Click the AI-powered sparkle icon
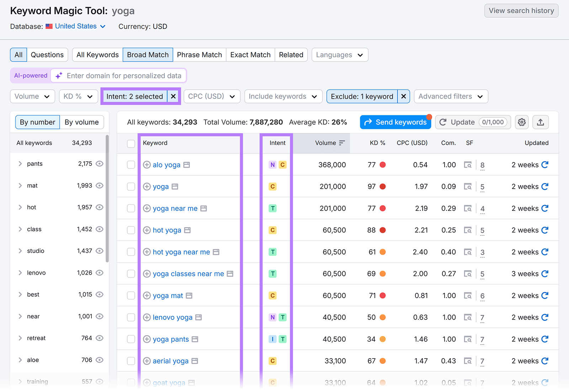Image resolution: width=569 pixels, height=392 pixels. [x=59, y=75]
